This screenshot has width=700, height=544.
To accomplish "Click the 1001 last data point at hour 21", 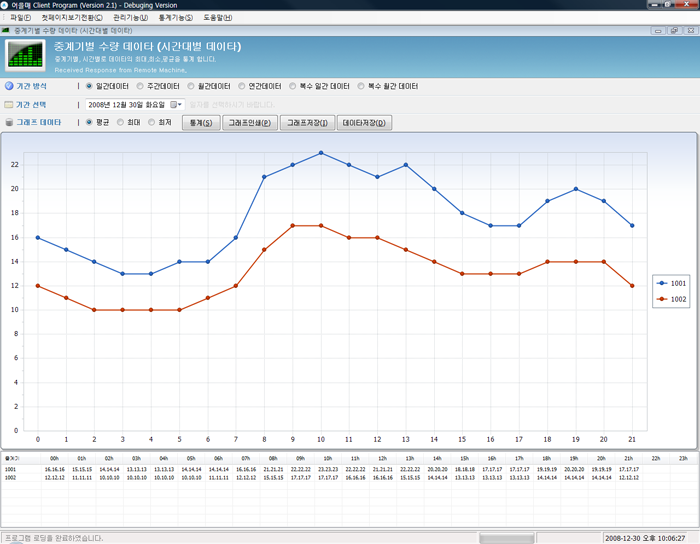I will [632, 225].
